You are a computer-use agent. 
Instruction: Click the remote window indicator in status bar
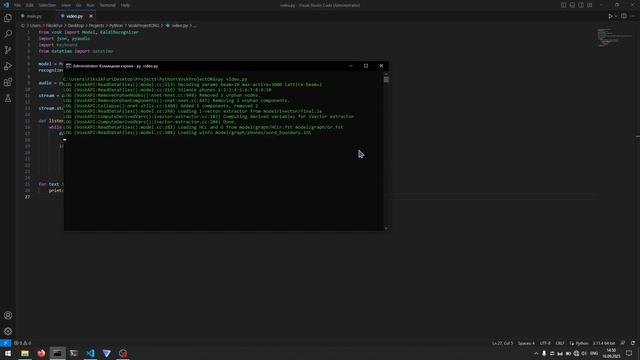pos(5,343)
